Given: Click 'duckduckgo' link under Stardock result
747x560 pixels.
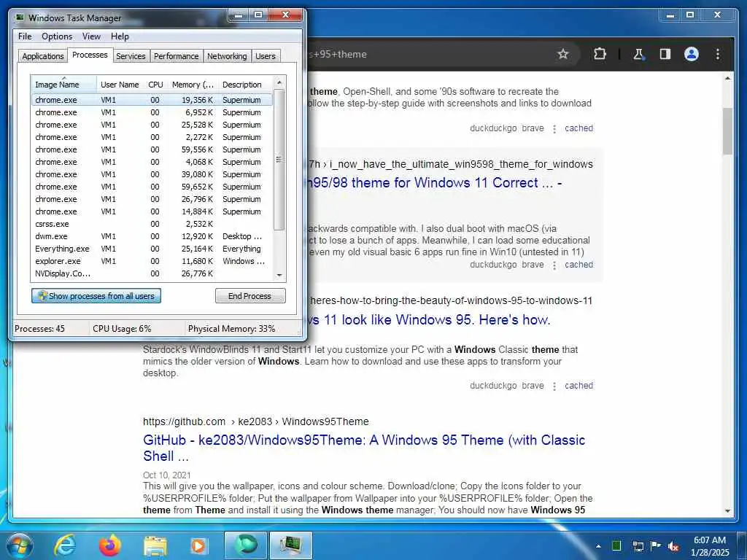Looking at the screenshot, I should [493, 386].
